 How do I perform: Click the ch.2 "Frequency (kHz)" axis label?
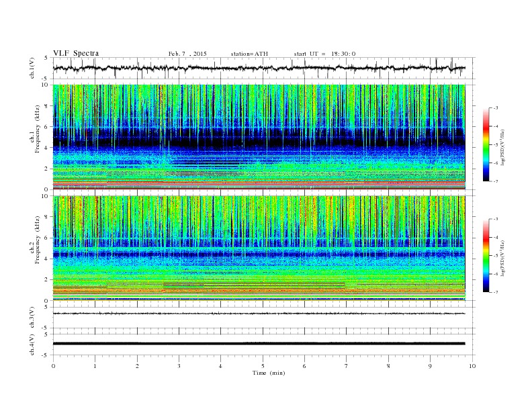(x=38, y=239)
